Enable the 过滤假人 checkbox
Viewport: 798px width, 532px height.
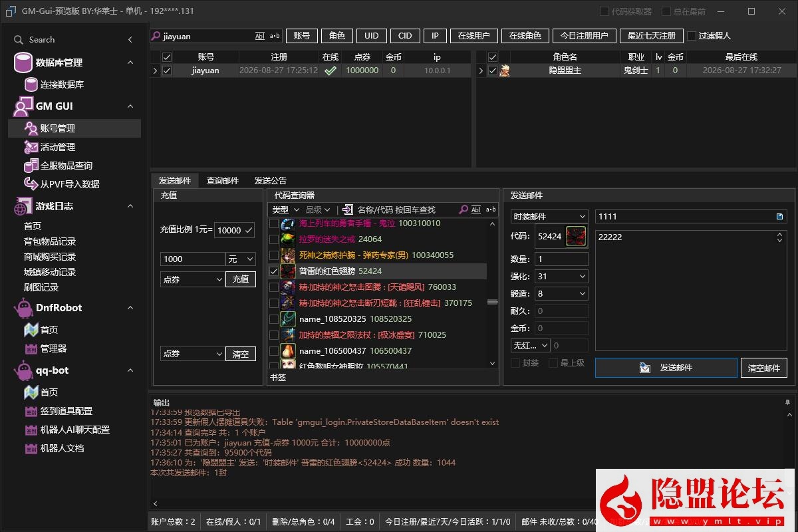coord(692,36)
